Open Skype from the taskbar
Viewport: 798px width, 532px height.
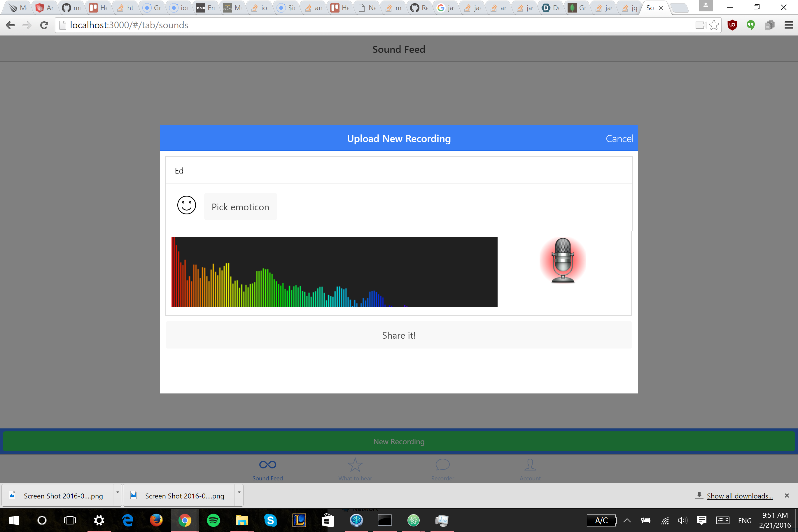(270, 520)
